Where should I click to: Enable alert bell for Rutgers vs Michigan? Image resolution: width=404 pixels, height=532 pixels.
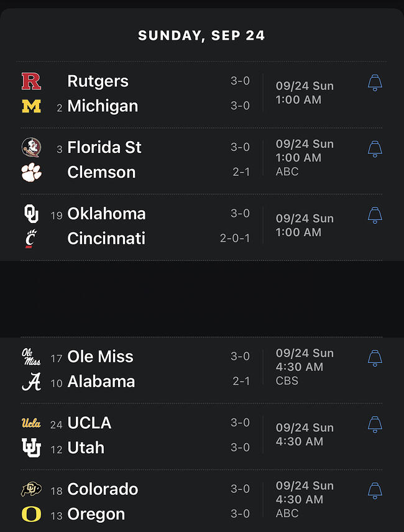tap(375, 83)
